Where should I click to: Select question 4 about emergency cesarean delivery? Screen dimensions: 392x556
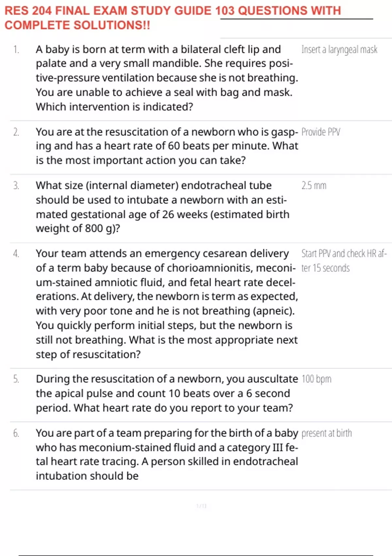[x=167, y=304]
